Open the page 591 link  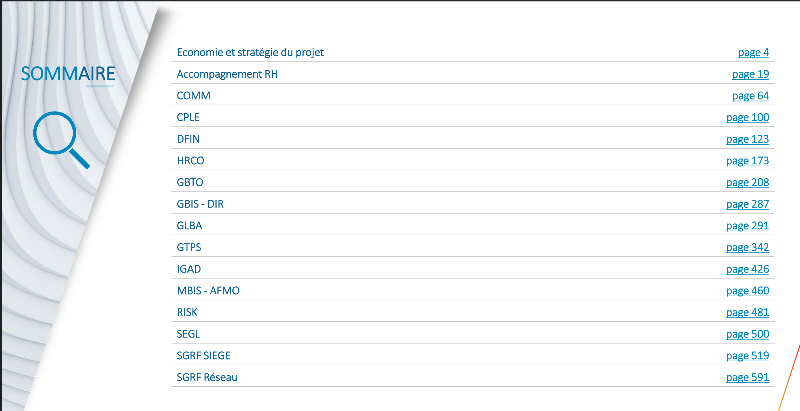pos(747,377)
